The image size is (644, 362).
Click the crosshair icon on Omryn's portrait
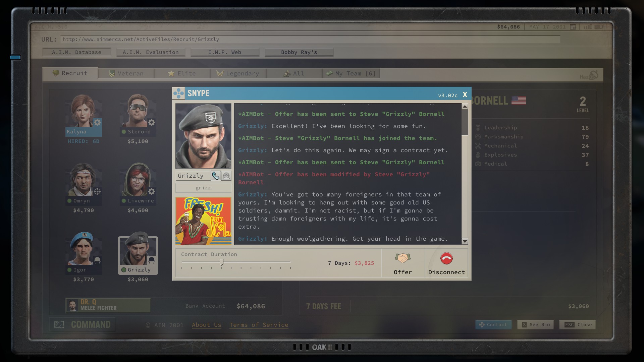pos(97,191)
